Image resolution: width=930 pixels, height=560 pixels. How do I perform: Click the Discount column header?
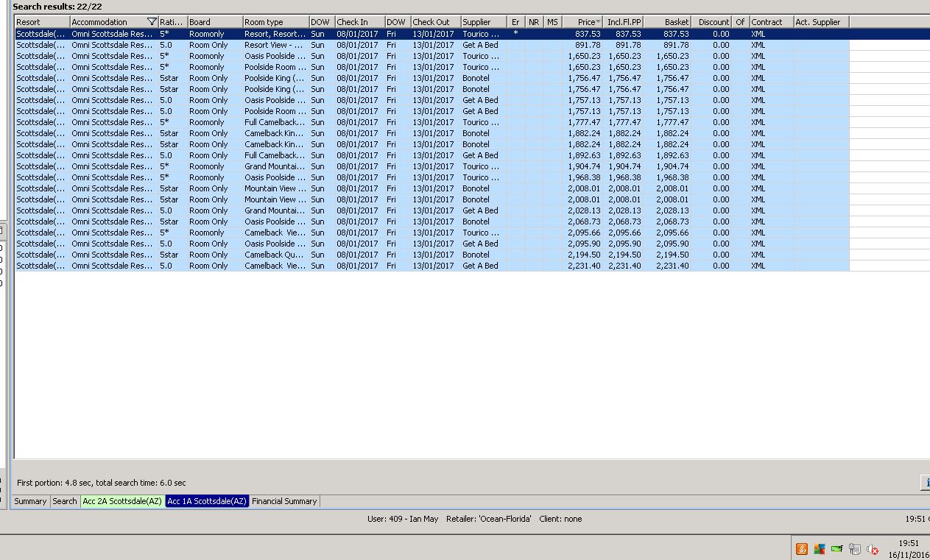712,22
